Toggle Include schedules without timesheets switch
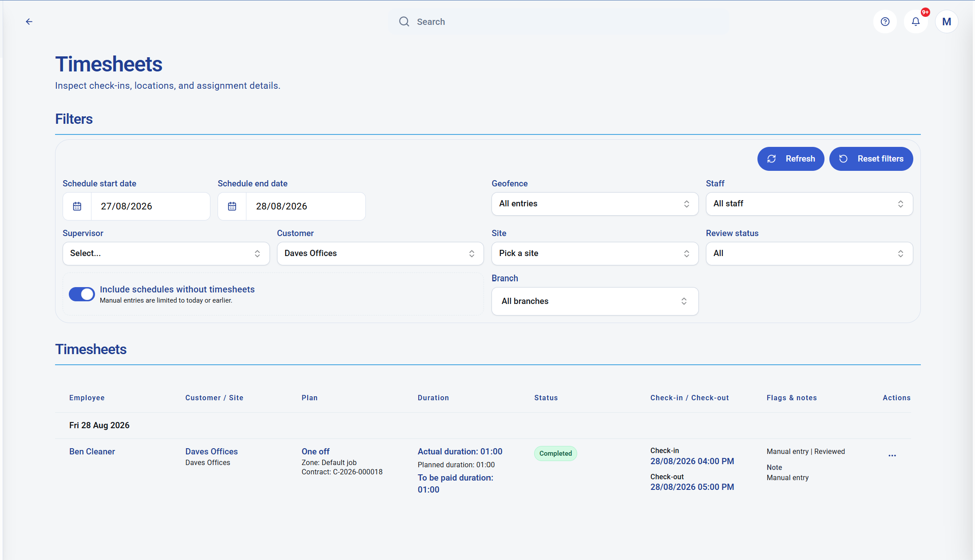The image size is (975, 560). pos(82,294)
